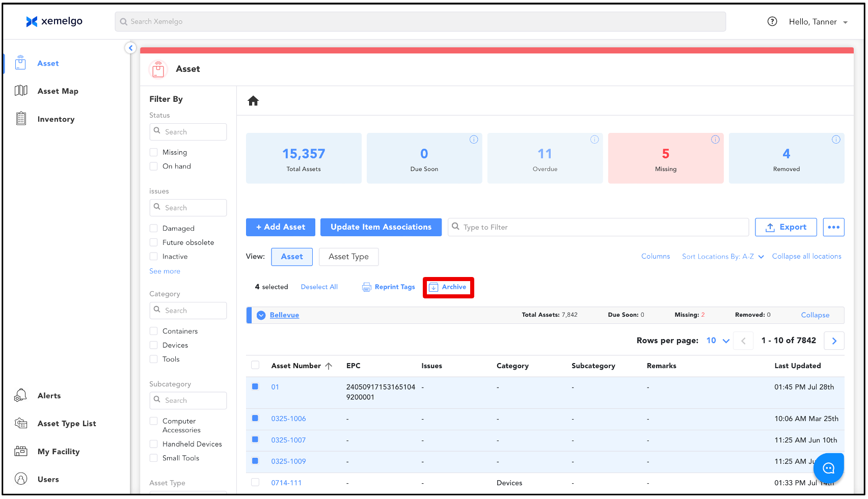Screen dimensions: 868x499
Task: Click the Asset Number sort arrow
Action: (329, 366)
